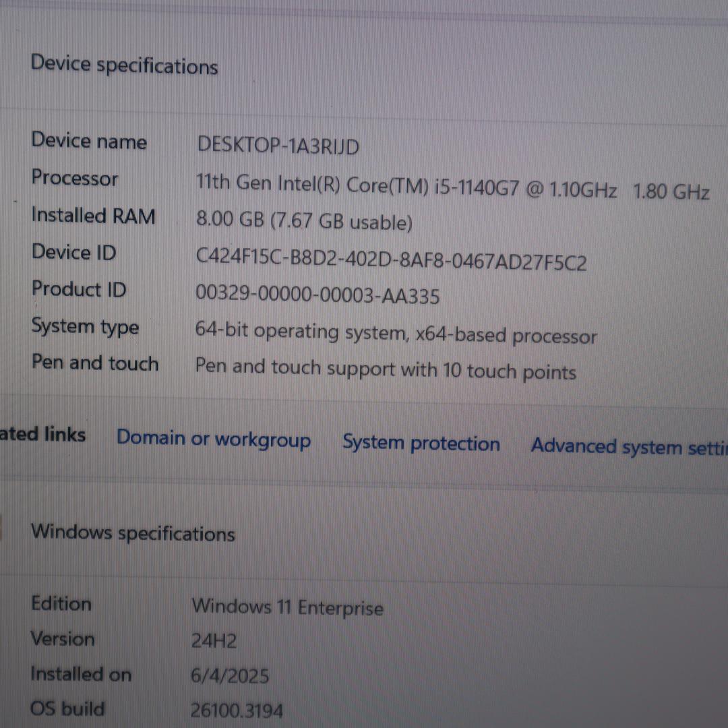Click the Installed RAM label
The image size is (728, 728).
point(93,216)
